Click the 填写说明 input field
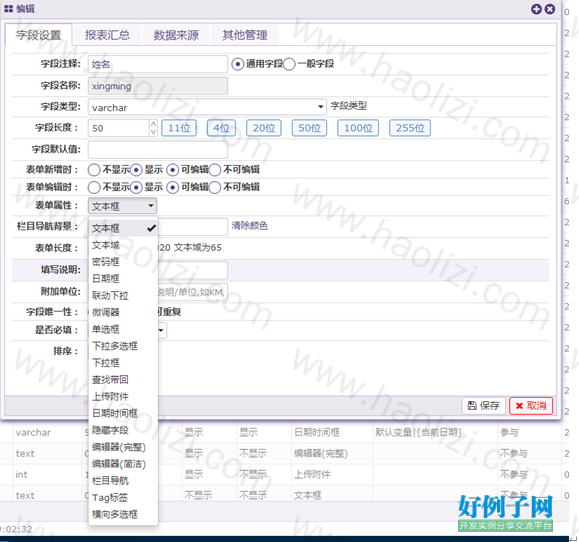This screenshot has width=579, height=542. (x=193, y=270)
